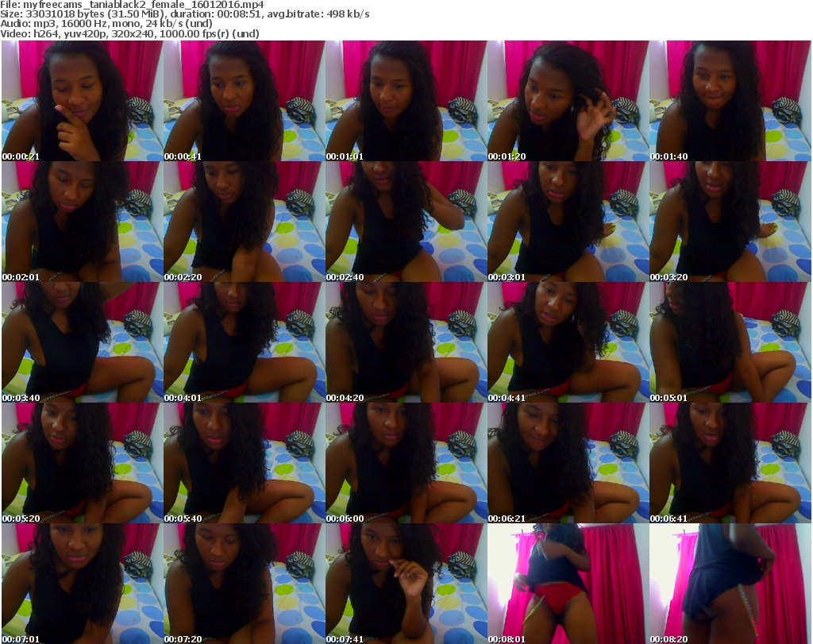
Task: Click the 'Size: 33031018 bytes' header line
Action: tap(184, 14)
